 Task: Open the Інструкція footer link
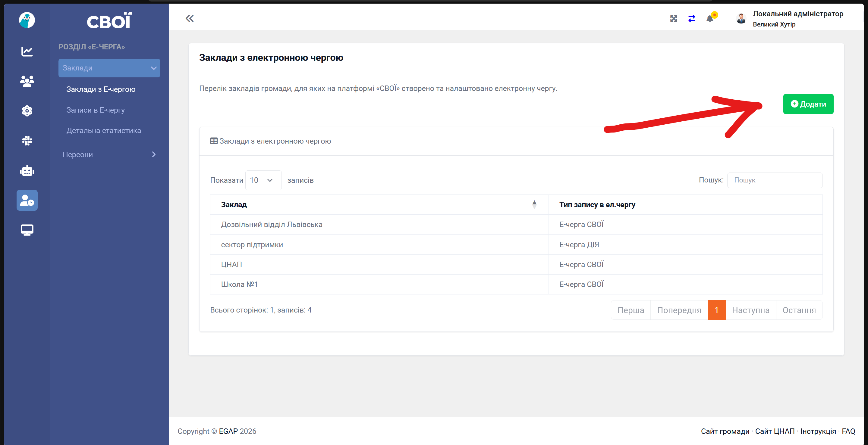pyautogui.click(x=818, y=431)
